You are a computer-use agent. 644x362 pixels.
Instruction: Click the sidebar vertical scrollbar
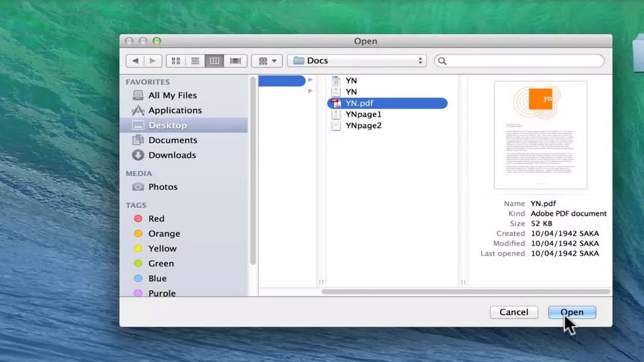tap(253, 170)
